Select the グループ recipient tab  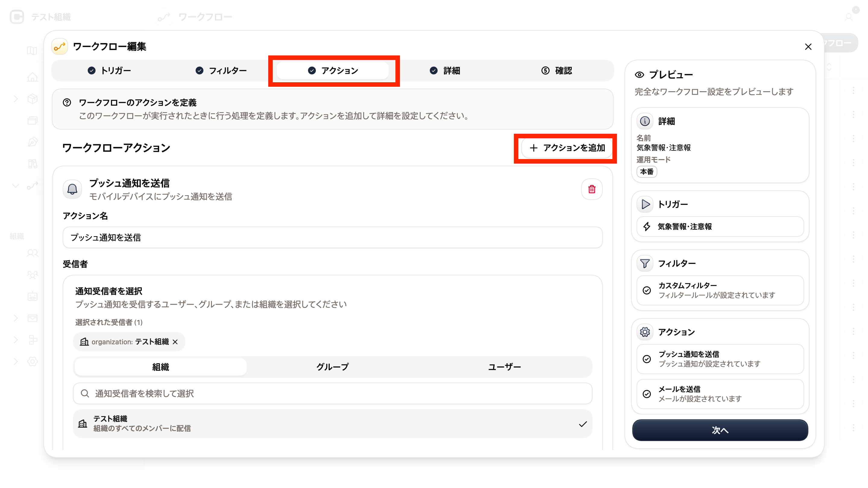coord(332,367)
